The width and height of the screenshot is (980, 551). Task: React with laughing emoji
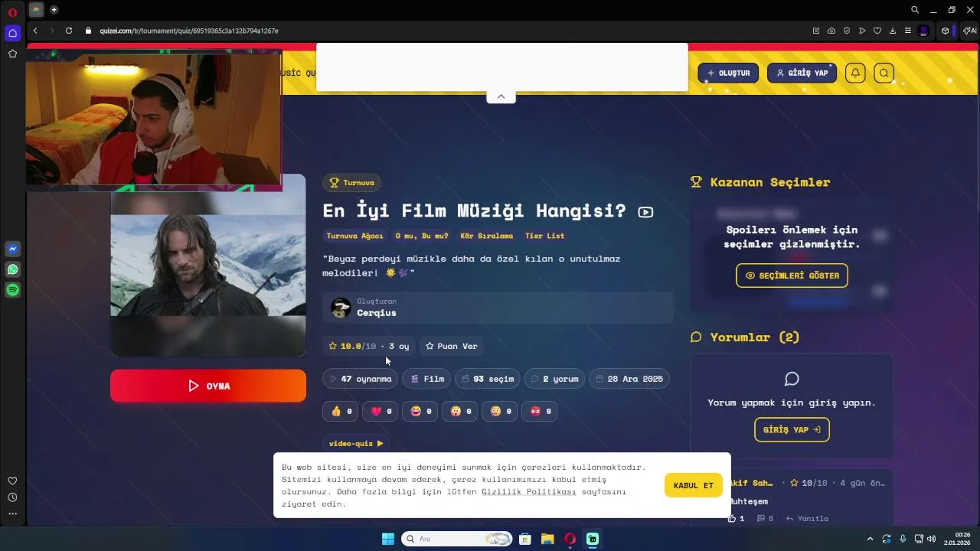click(x=420, y=411)
